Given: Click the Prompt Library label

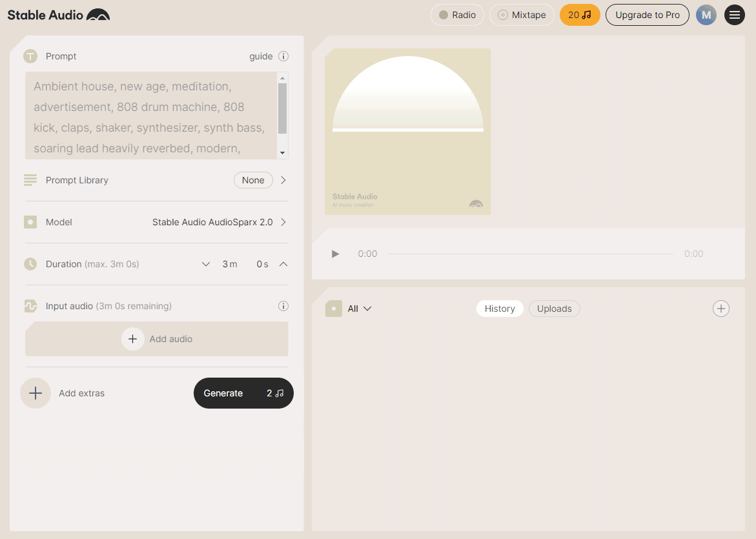Looking at the screenshot, I should [77, 180].
